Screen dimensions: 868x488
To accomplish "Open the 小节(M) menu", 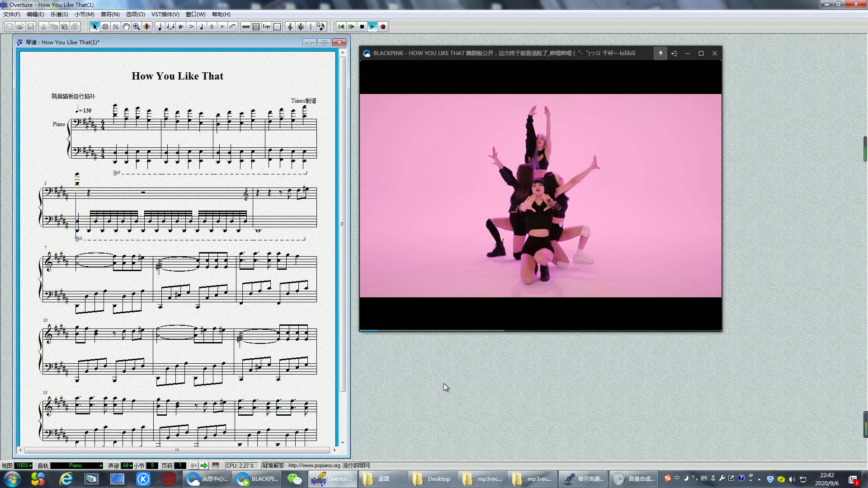I will pyautogui.click(x=84, y=14).
